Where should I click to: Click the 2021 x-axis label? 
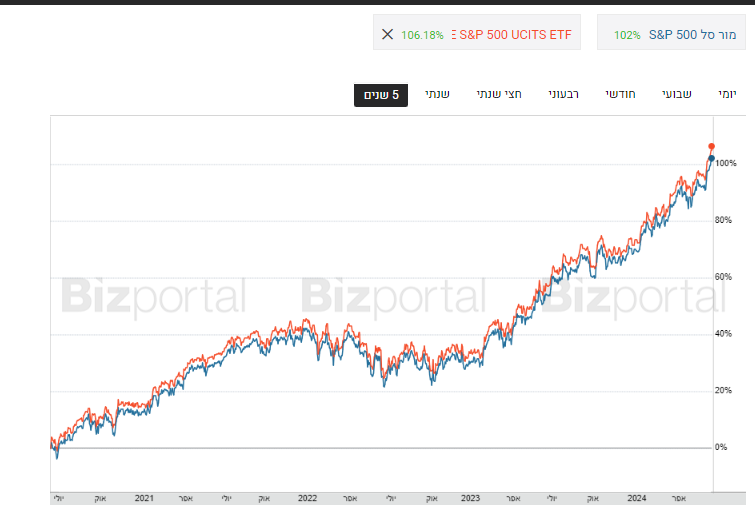point(144,498)
